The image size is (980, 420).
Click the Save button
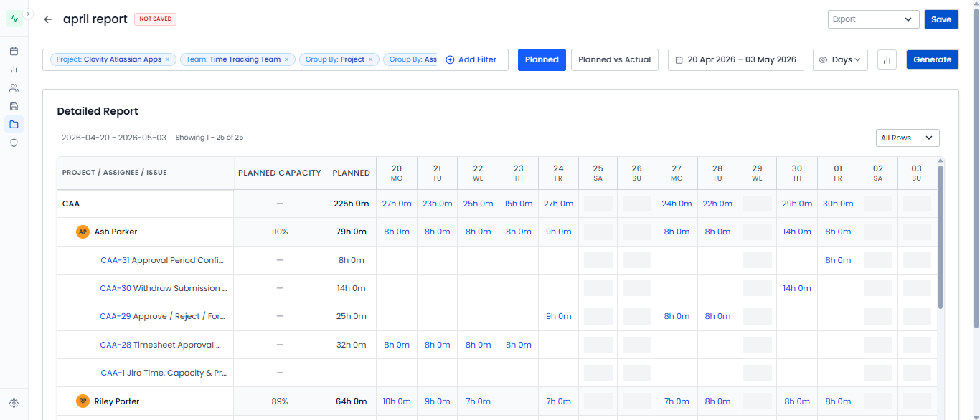[941, 19]
